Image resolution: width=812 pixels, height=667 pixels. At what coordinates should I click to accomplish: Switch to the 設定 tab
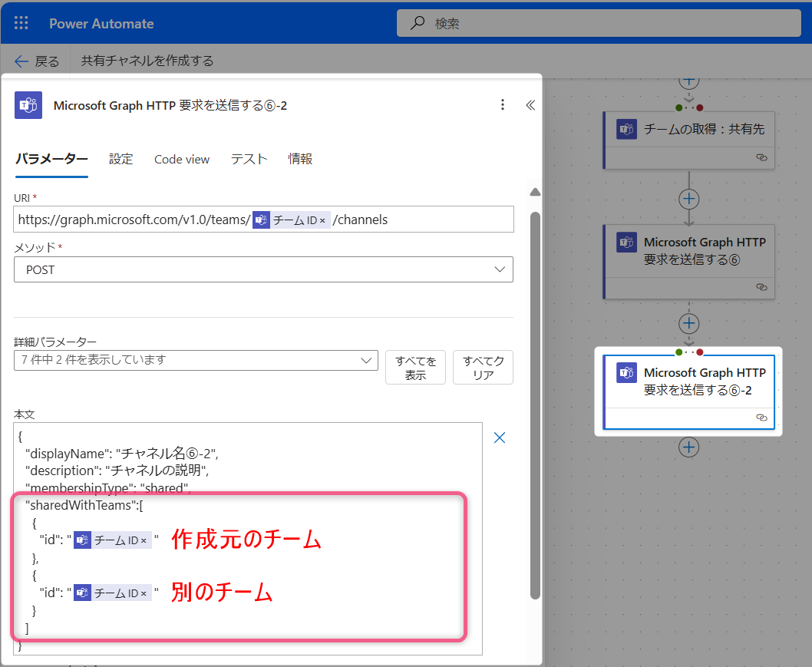121,159
